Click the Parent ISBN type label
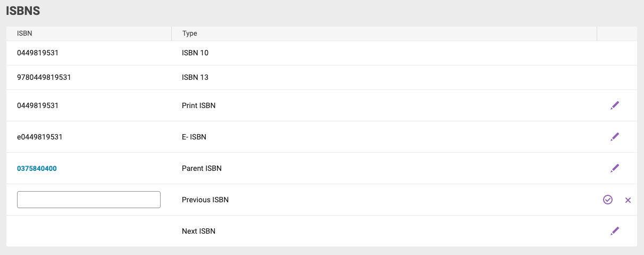 [x=202, y=168]
